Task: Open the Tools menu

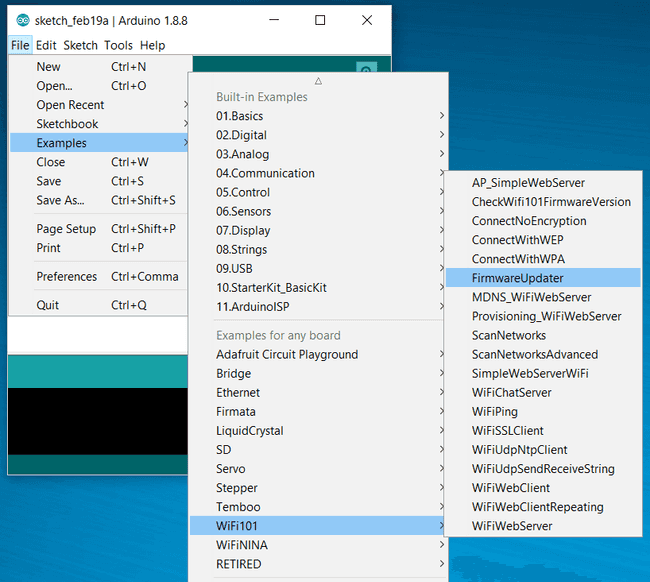Action: pyautogui.click(x=118, y=45)
